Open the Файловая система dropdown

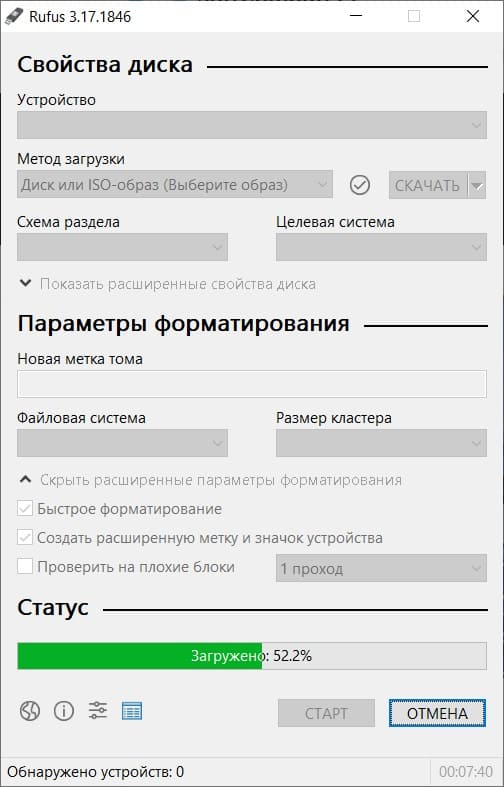pos(122,443)
